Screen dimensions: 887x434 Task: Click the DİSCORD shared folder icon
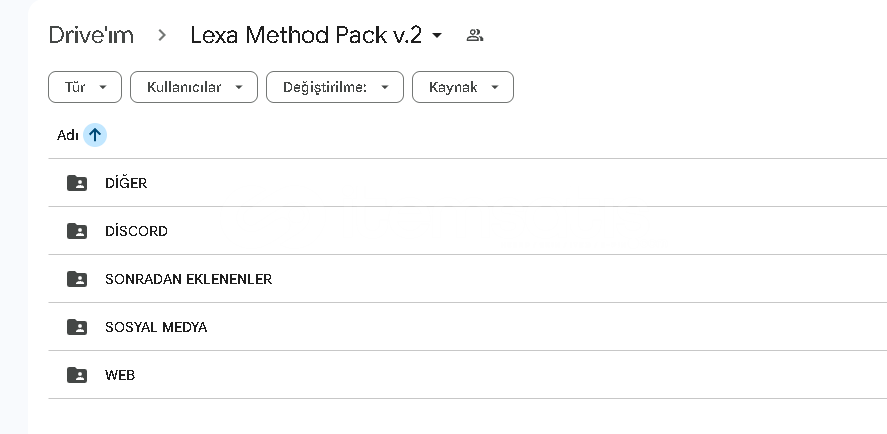click(77, 231)
